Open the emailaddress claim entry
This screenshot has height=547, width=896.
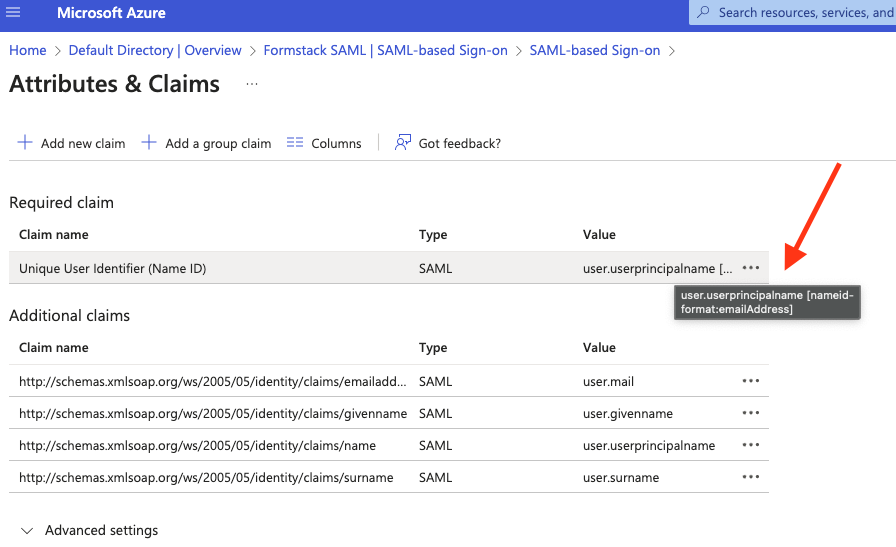pyautogui.click(x=213, y=381)
